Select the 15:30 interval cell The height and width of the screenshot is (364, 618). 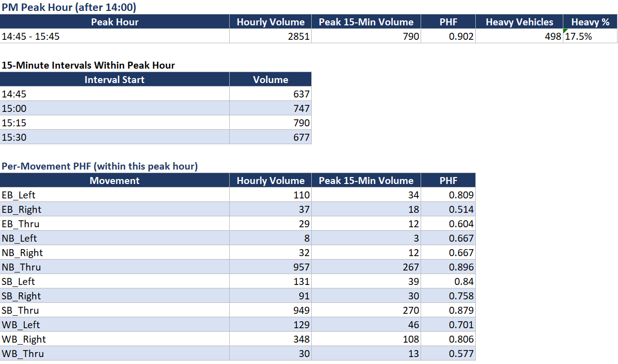point(115,137)
